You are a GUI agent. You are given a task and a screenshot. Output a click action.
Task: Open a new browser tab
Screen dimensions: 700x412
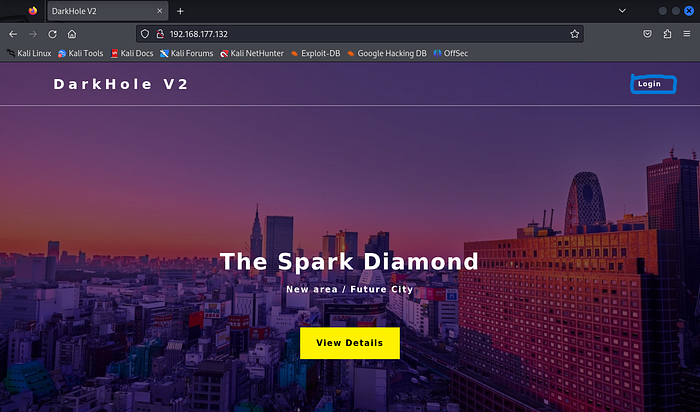[181, 11]
